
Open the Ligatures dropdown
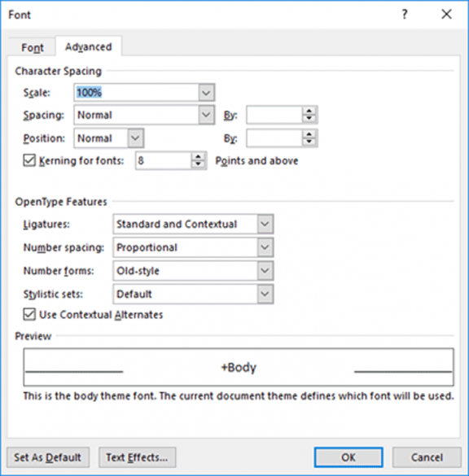point(265,224)
